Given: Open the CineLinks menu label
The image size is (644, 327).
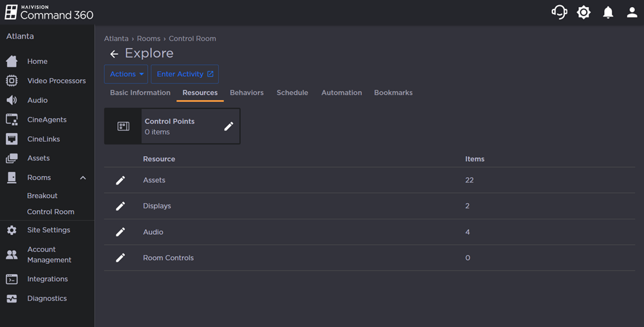Looking at the screenshot, I should click(x=44, y=139).
